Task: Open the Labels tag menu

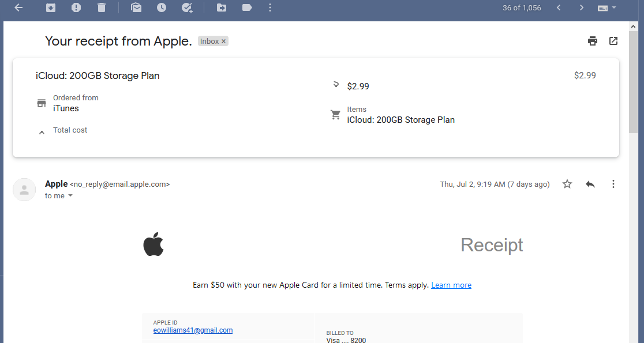Action: tap(247, 7)
